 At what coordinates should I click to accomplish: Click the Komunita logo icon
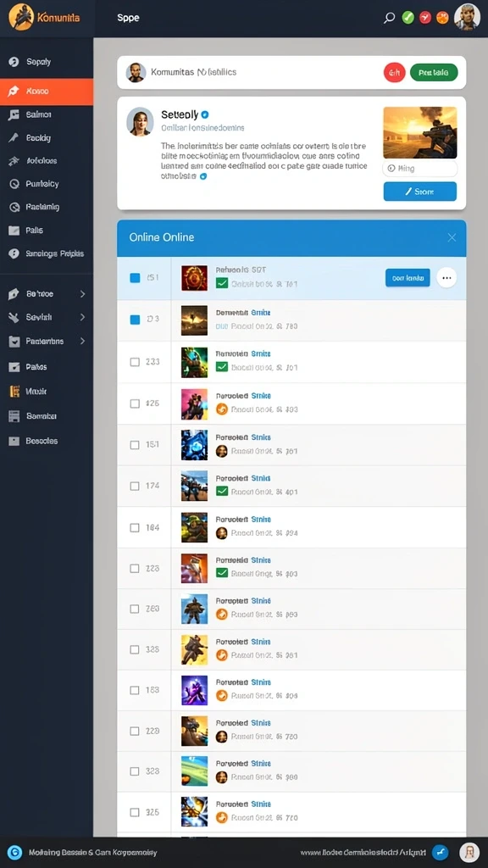(21, 17)
